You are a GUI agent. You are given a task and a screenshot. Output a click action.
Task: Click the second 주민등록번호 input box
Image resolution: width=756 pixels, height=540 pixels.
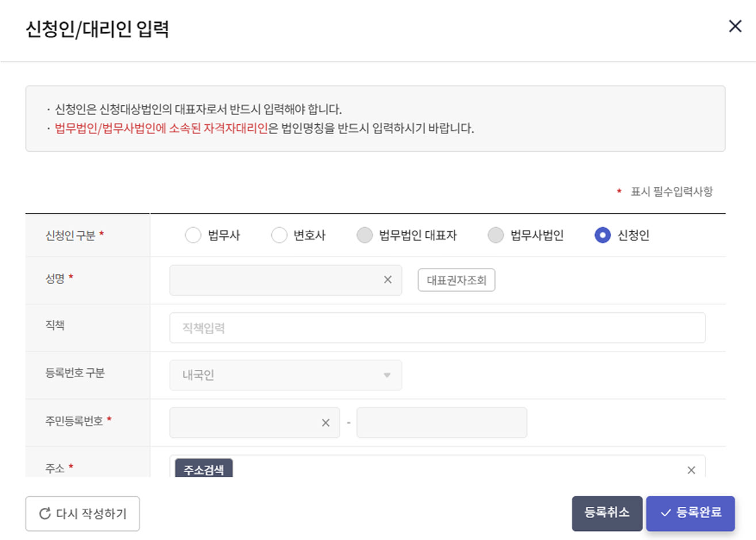(x=442, y=422)
